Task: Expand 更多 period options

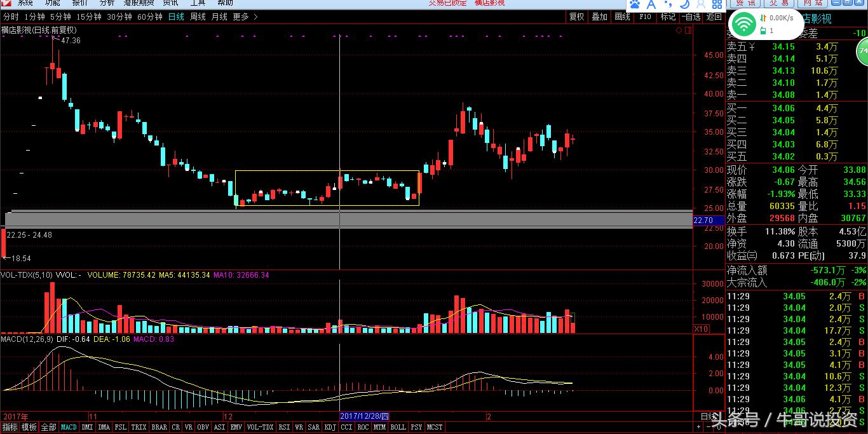Action: click(245, 17)
